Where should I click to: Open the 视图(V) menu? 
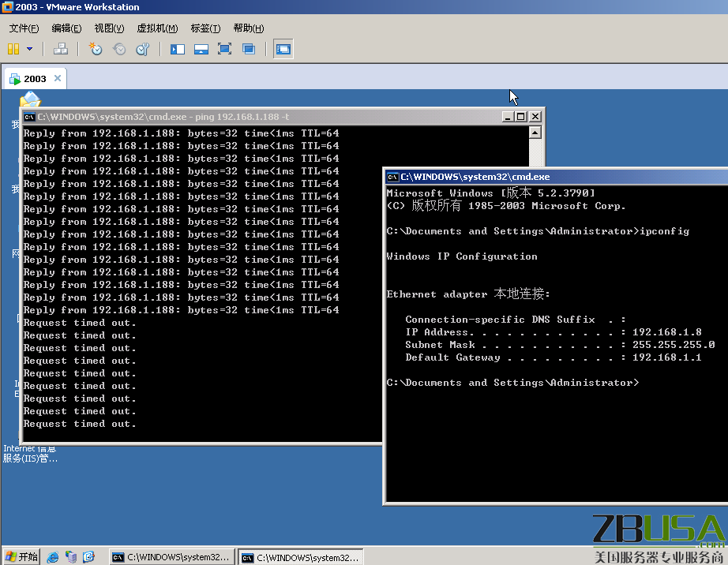point(109,28)
